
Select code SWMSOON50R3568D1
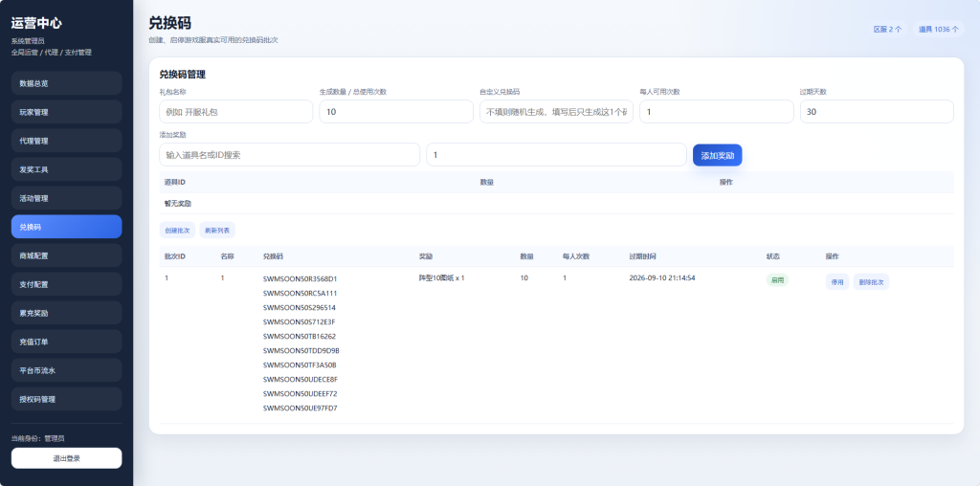(x=300, y=278)
